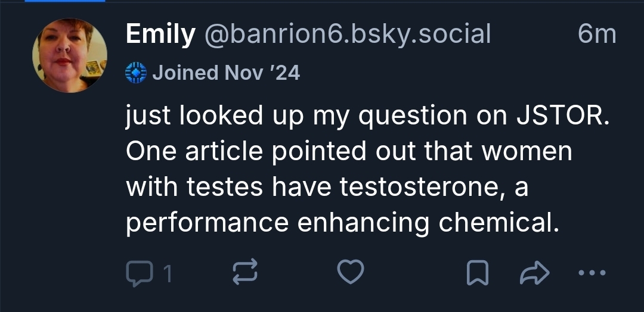Open Emily's profile avatar picture
Image resolution: width=644 pixels, height=312 pixels.
(69, 55)
